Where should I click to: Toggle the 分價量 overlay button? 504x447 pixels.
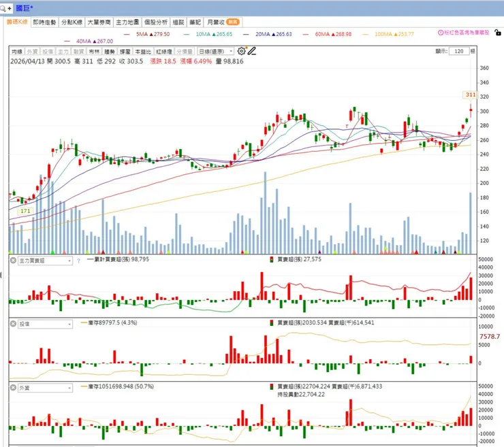click(185, 52)
